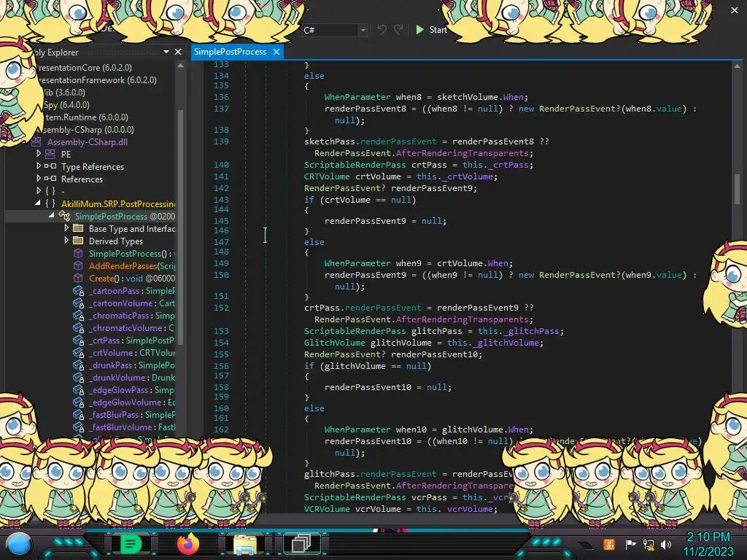This screenshot has width=747, height=560.
Task: Select the _chromaticVolume field entry
Action: pyautogui.click(x=132, y=327)
